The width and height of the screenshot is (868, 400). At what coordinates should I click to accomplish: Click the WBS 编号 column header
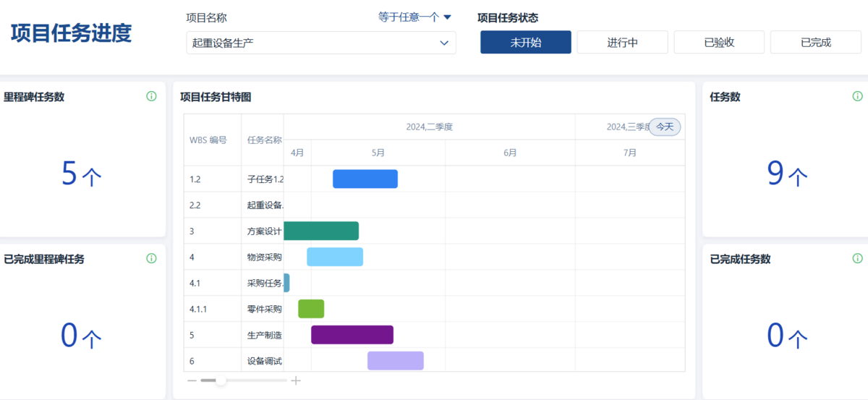(x=208, y=140)
